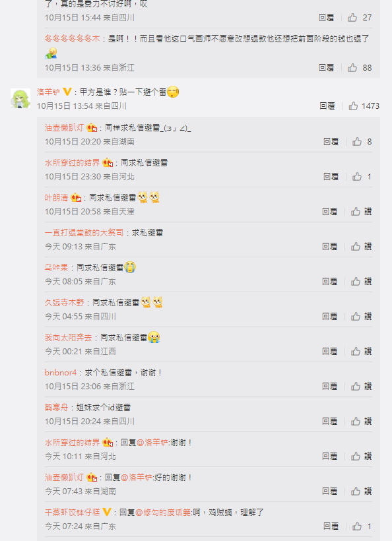
Task: Like the top comment with 27 likes
Action: pos(352,18)
